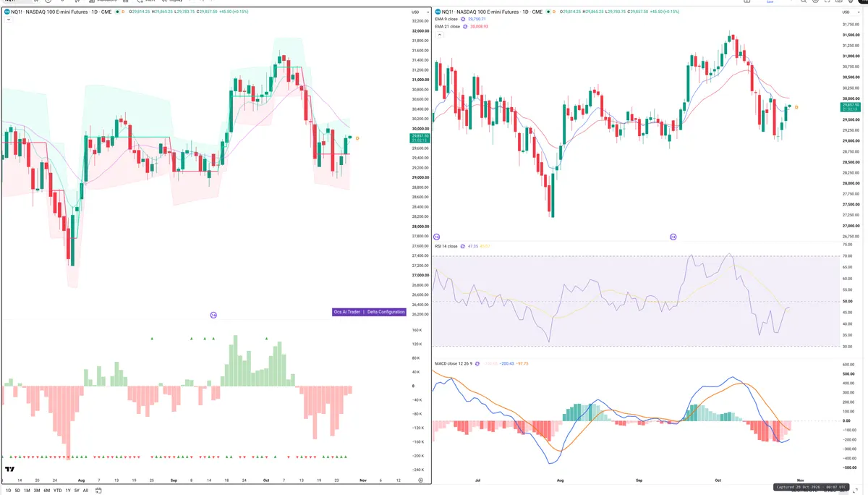Open the USD currency dropdown on right chart

pyautogui.click(x=850, y=12)
